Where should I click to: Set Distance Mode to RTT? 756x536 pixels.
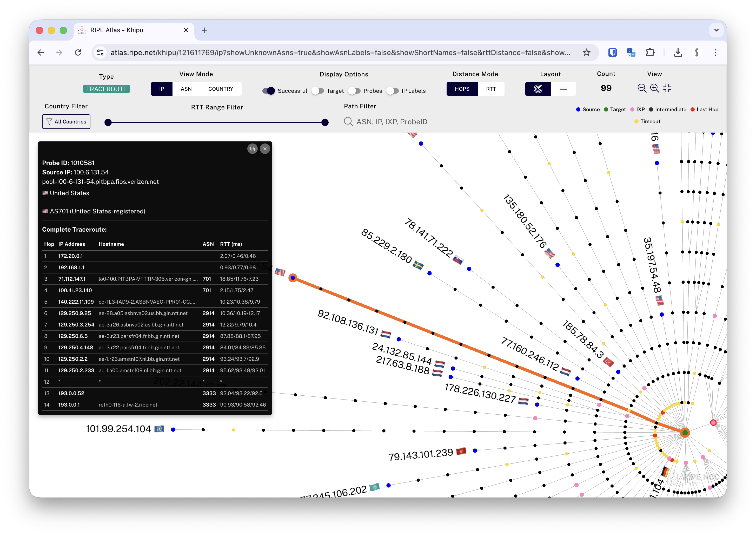point(491,89)
